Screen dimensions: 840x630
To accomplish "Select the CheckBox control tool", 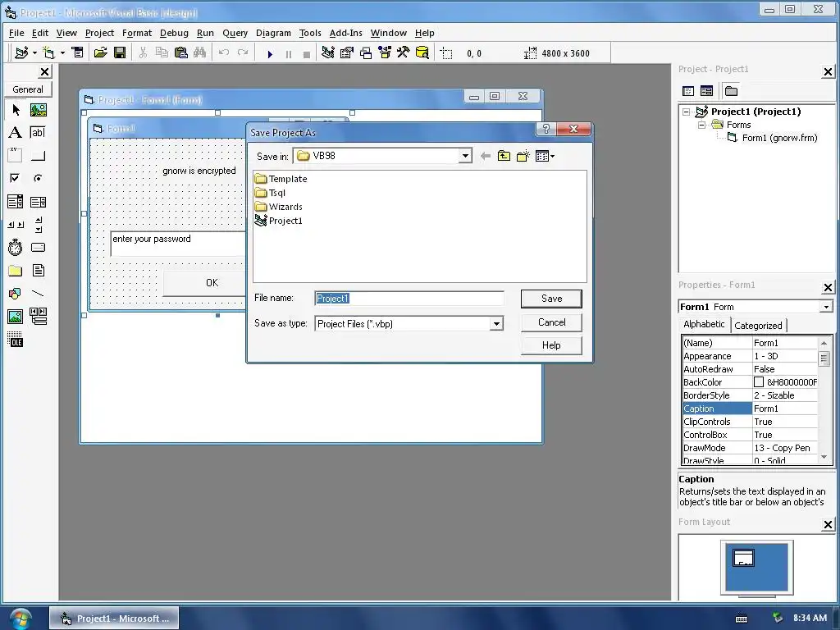I will click(16, 178).
